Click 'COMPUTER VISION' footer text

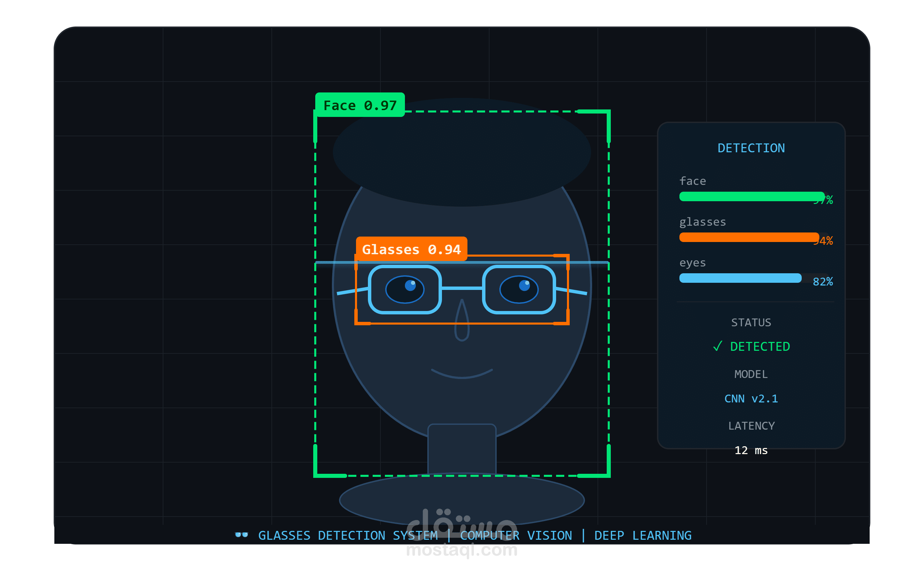516,536
